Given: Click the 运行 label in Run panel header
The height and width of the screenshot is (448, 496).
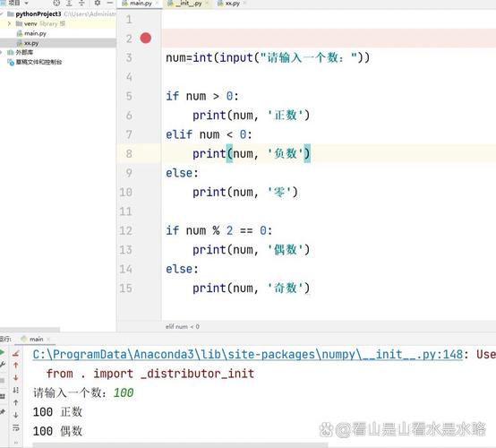Looking at the screenshot, I should click(5, 339).
